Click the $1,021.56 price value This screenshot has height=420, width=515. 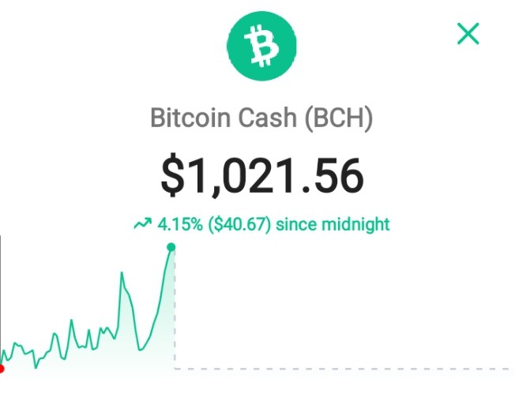(262, 176)
